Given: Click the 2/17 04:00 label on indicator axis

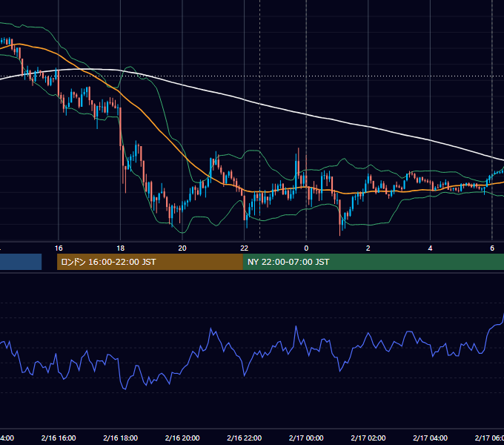Looking at the screenshot, I should point(430,438).
